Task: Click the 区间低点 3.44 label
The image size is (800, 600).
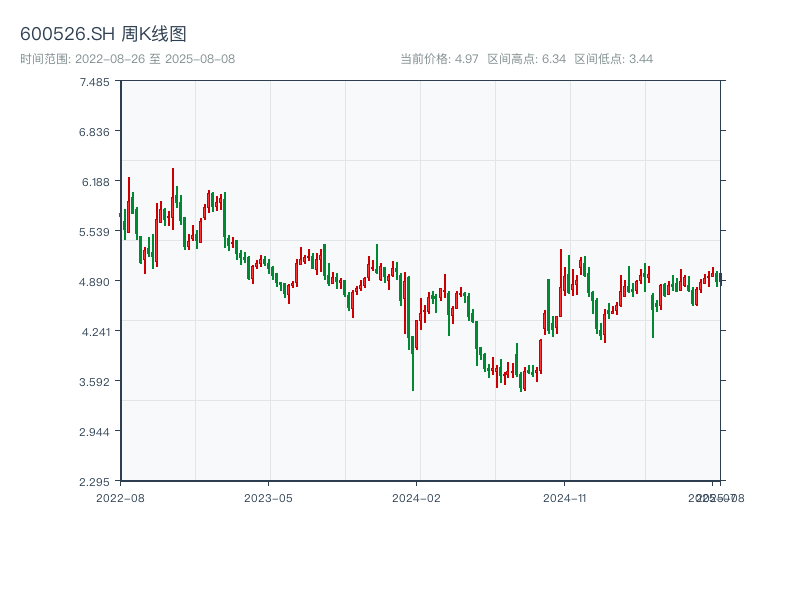Action: [613, 59]
